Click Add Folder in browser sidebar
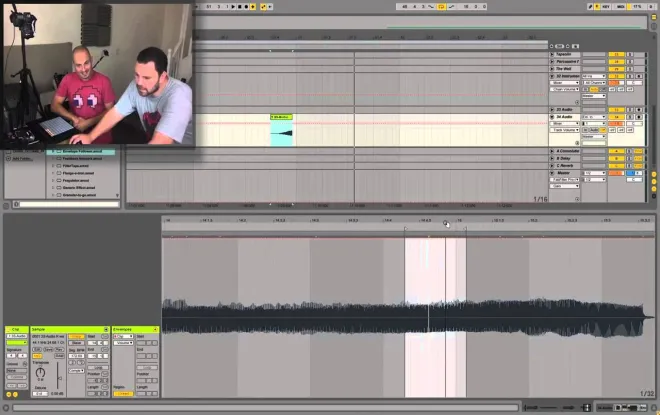 point(22,159)
